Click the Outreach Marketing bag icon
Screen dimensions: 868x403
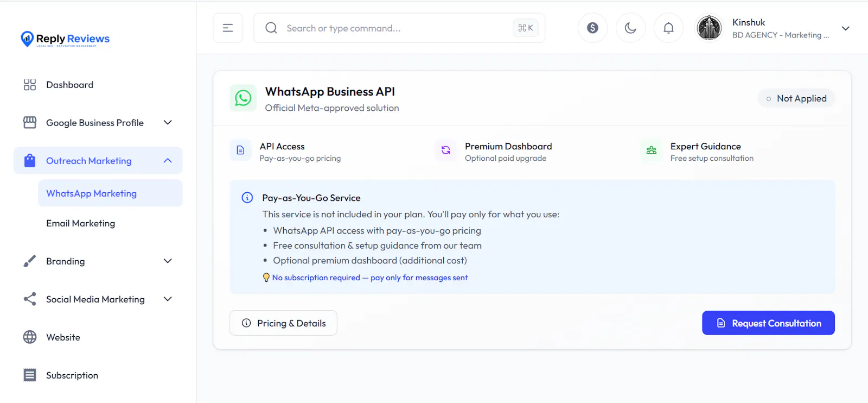[30, 161]
